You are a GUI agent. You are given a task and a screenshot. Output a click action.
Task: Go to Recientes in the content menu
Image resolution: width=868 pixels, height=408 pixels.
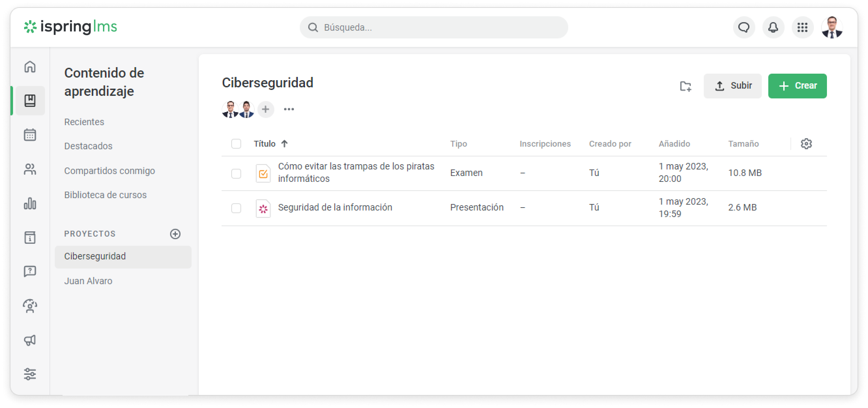coord(84,122)
